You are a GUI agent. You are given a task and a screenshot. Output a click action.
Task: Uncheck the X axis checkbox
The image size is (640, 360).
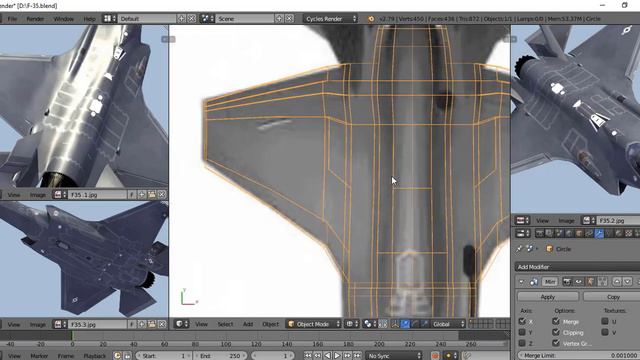tap(522, 321)
